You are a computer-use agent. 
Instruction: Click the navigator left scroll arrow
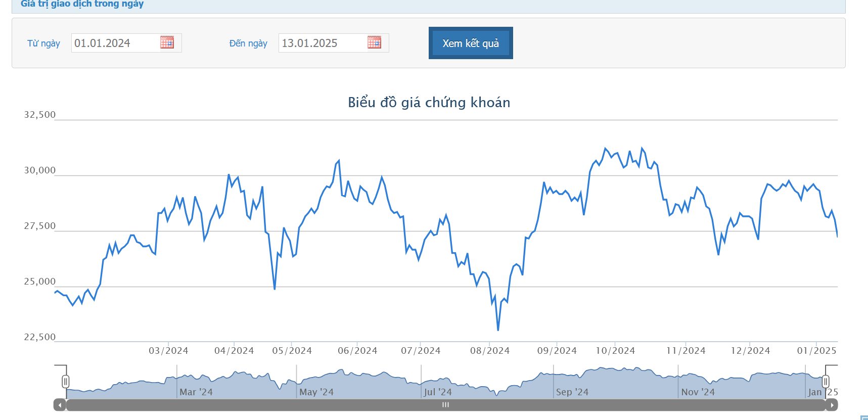pyautogui.click(x=60, y=405)
